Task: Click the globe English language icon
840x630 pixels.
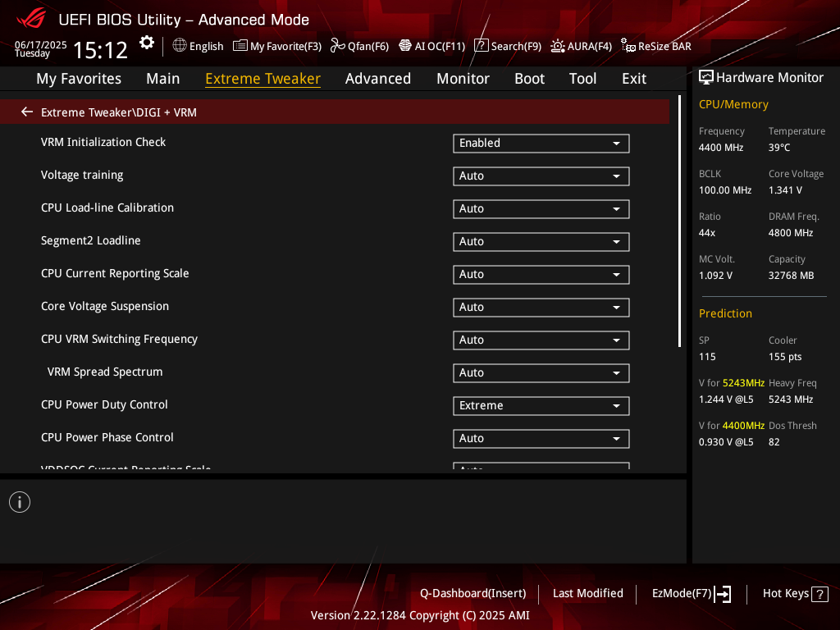Action: (180, 46)
